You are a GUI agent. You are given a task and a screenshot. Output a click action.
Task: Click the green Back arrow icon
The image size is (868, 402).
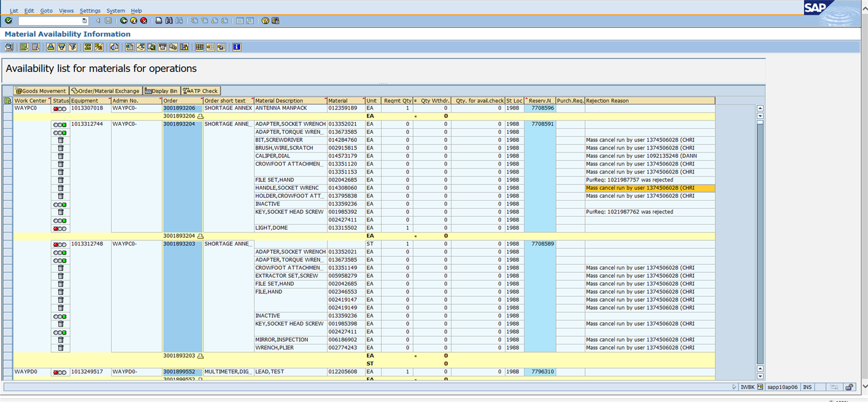pos(123,21)
